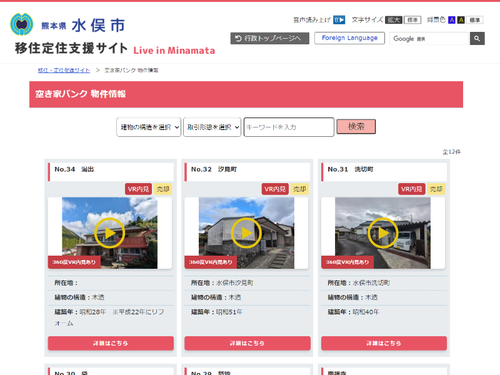Open details for property No.34
The height and width of the screenshot is (375, 500).
111,343
